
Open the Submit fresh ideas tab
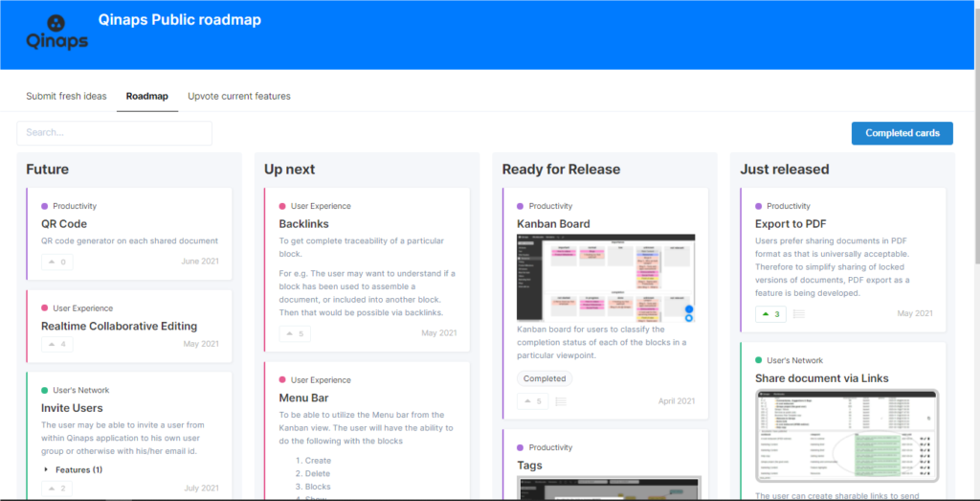click(66, 97)
